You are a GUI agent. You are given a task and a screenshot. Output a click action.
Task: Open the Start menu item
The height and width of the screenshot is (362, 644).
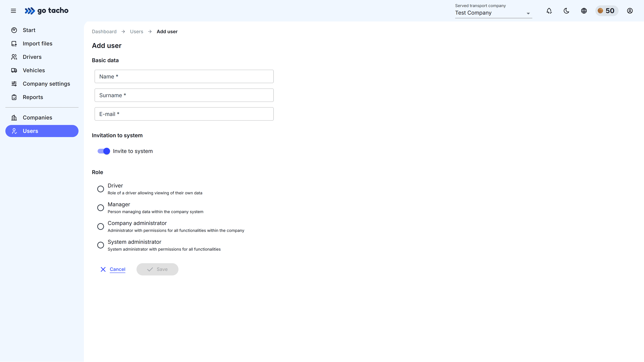[42, 30]
